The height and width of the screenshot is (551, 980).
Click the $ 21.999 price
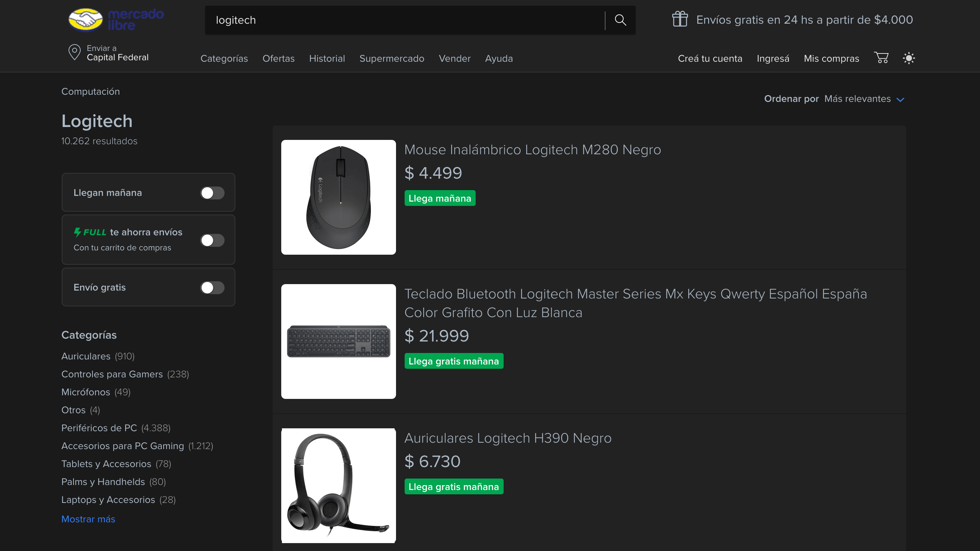tap(437, 336)
